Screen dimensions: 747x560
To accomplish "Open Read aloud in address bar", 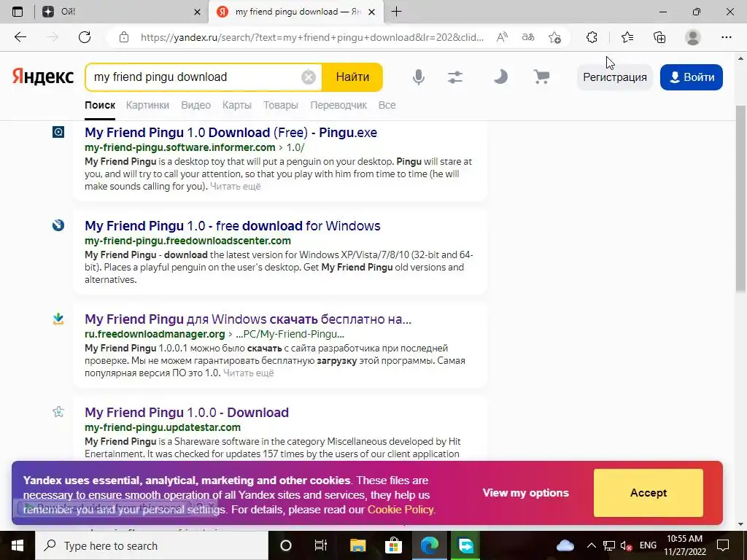I will pyautogui.click(x=502, y=37).
